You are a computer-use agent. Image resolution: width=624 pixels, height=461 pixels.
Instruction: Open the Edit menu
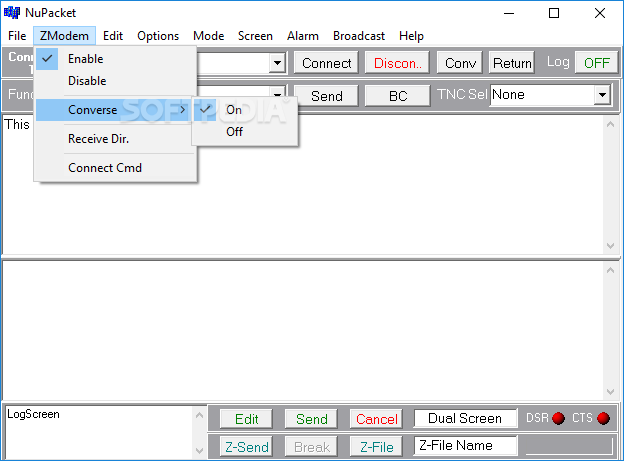tap(113, 36)
